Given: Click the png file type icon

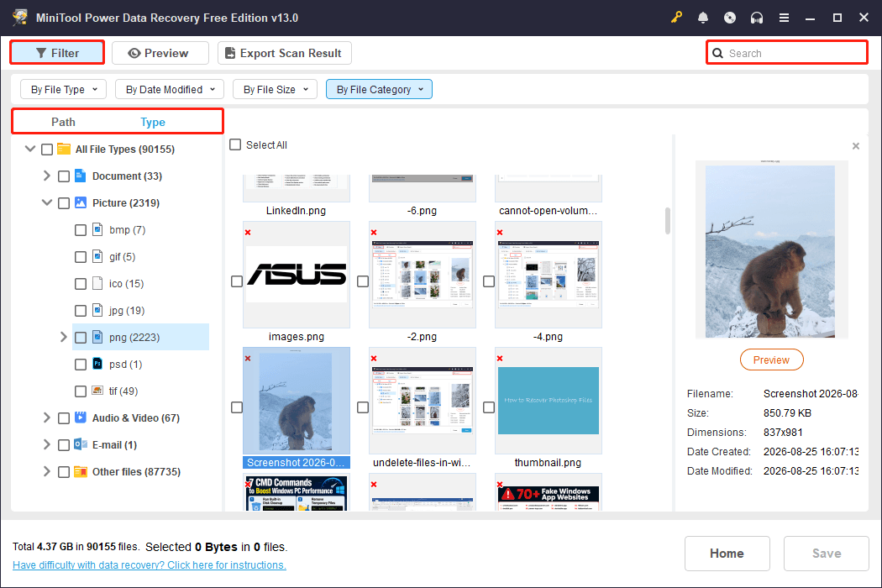Looking at the screenshot, I should click(x=97, y=337).
